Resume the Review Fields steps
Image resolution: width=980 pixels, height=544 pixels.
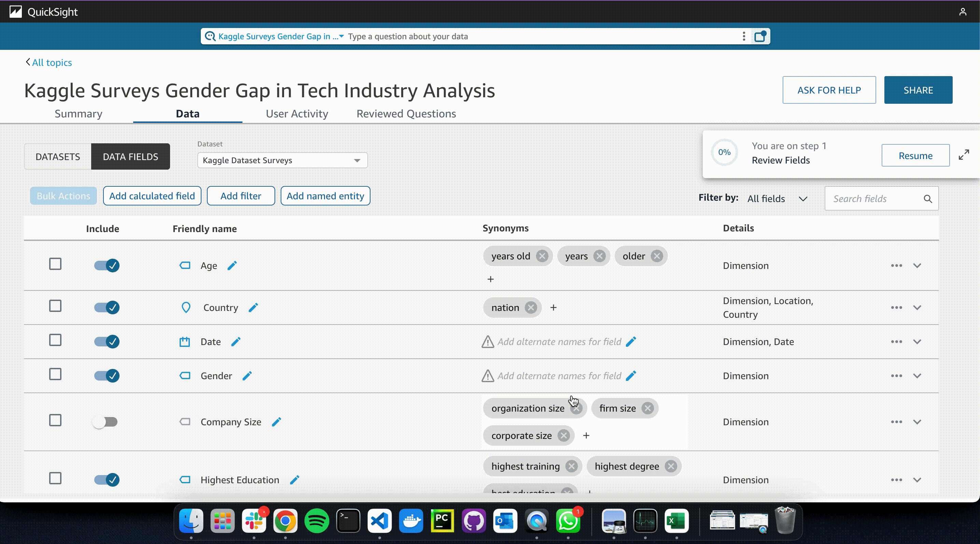pyautogui.click(x=915, y=156)
